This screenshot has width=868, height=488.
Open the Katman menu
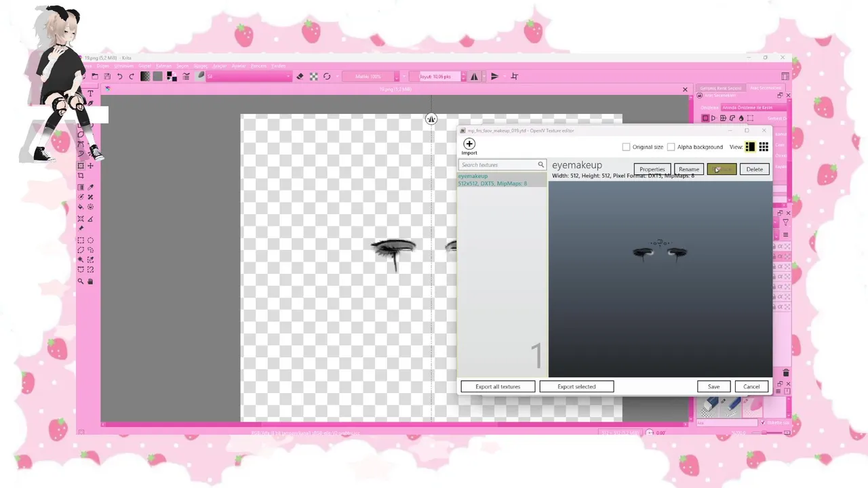pyautogui.click(x=163, y=66)
